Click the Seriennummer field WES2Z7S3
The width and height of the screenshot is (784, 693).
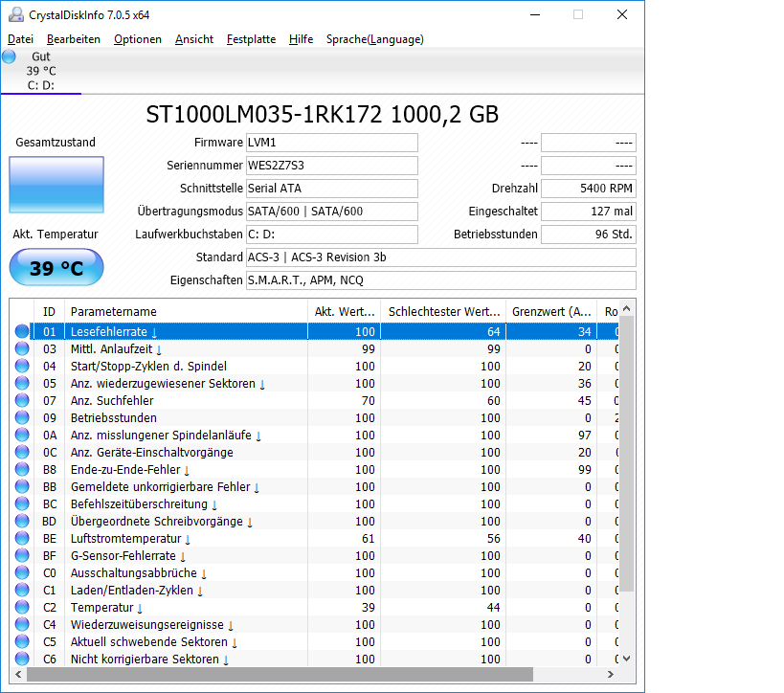[x=332, y=166]
